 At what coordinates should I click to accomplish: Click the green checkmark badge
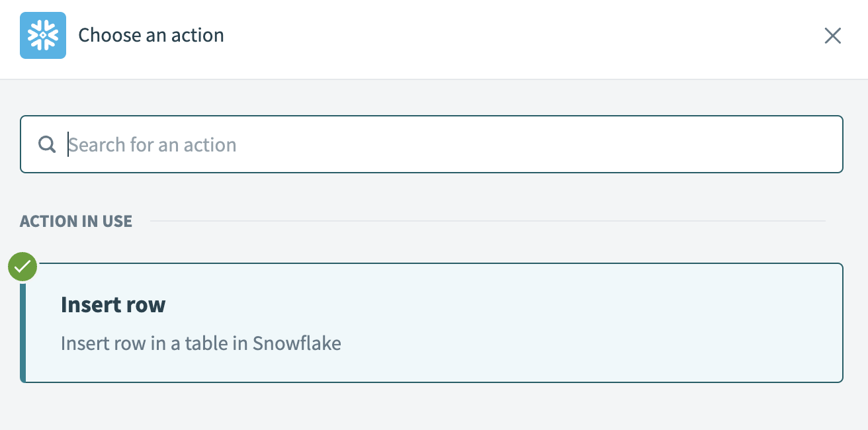tap(22, 267)
